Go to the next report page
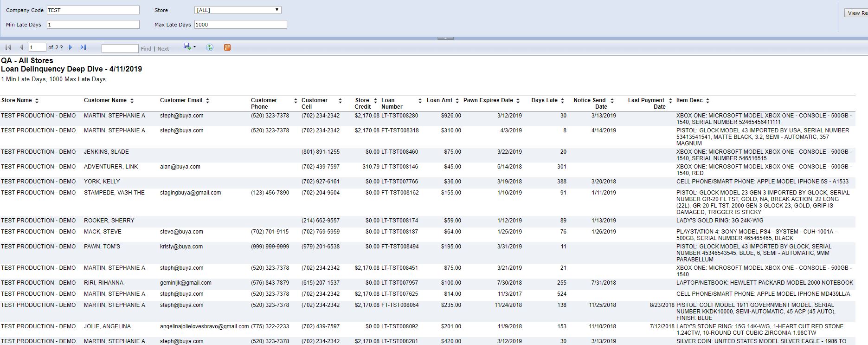Viewport: 868px width, 345px height. (x=71, y=47)
